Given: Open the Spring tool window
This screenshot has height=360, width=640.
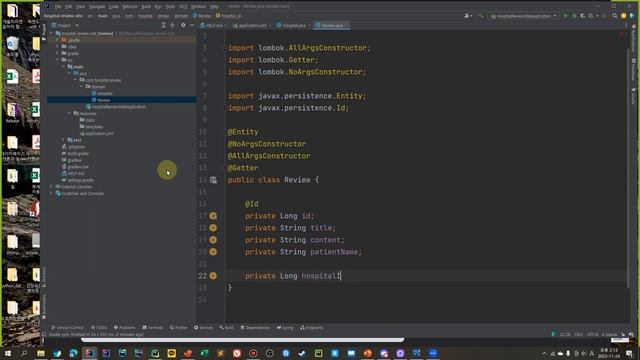Looking at the screenshot, I should [285, 328].
